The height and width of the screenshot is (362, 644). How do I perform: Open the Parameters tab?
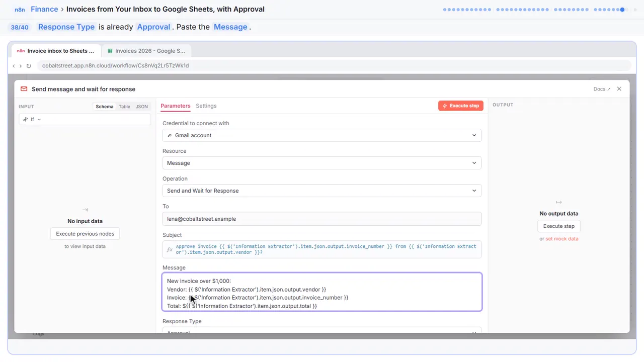point(176,106)
